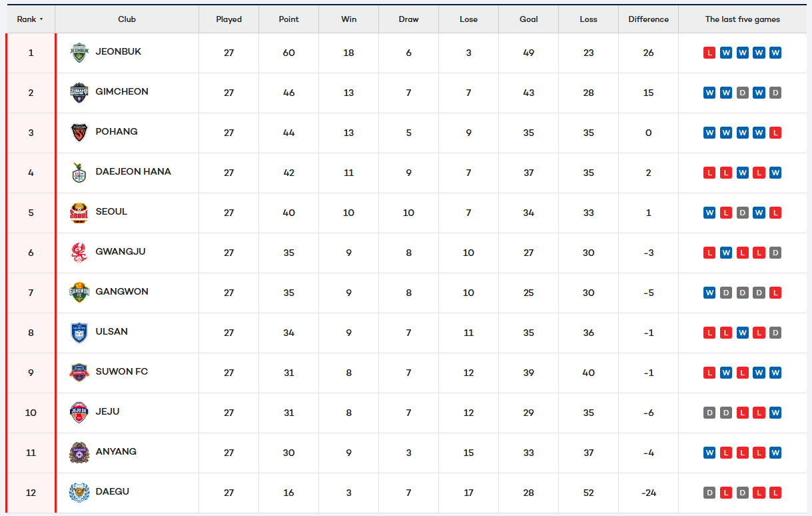Click the Gimcheon club crest icon
Viewport: 812px width, 516px height.
(x=79, y=93)
